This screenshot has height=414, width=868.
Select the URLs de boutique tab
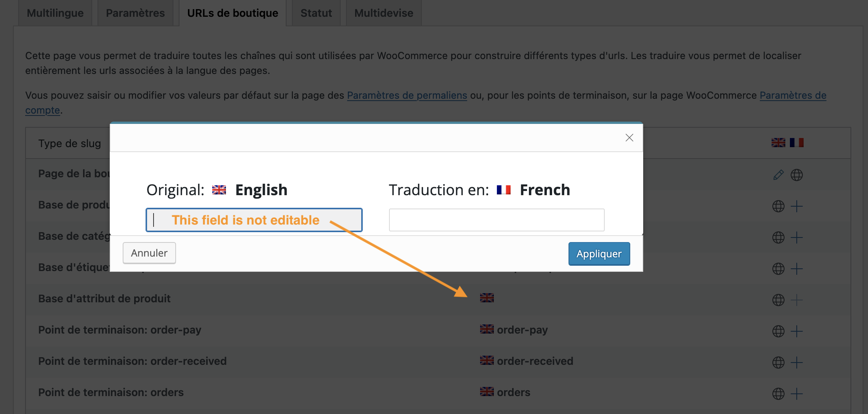coord(233,13)
